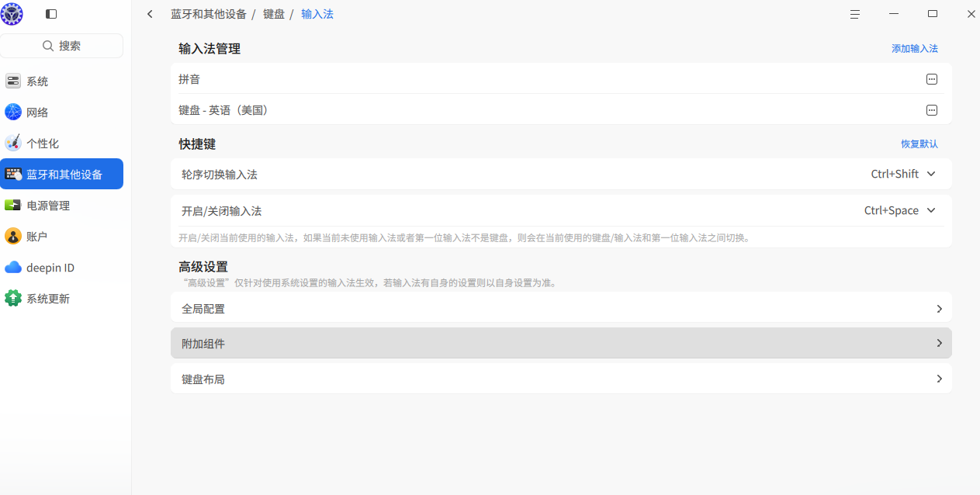
Task: Navigate to 蓝牙和其他设备 breadcrumb
Action: coord(209,14)
